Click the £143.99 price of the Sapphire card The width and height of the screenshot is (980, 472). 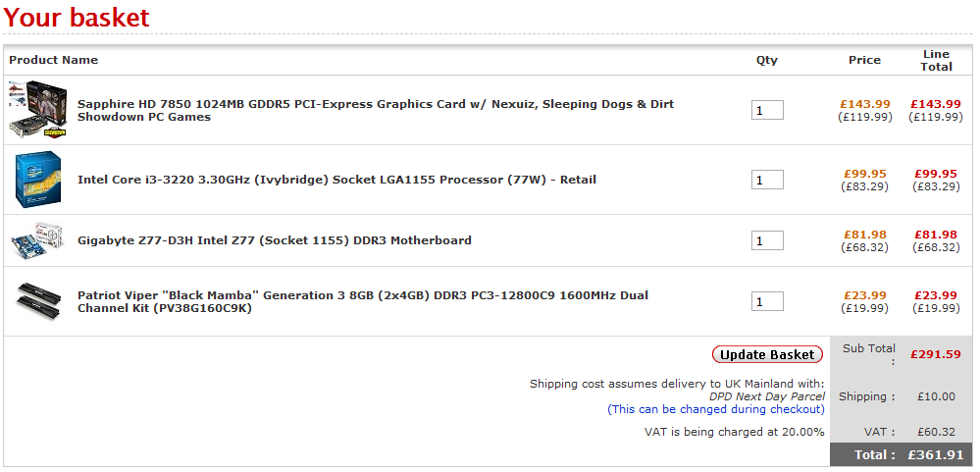864,104
